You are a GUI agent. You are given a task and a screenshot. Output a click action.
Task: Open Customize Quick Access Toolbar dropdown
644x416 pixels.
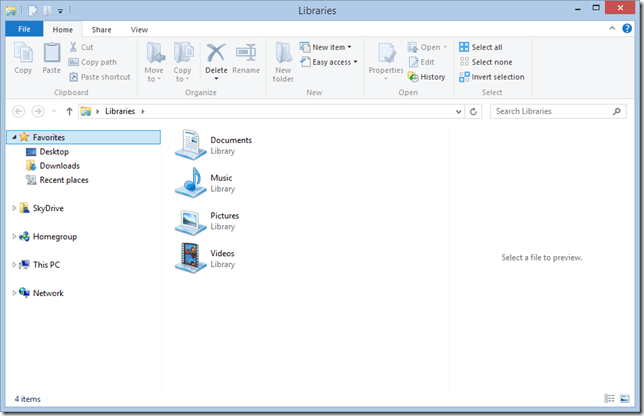(60, 11)
